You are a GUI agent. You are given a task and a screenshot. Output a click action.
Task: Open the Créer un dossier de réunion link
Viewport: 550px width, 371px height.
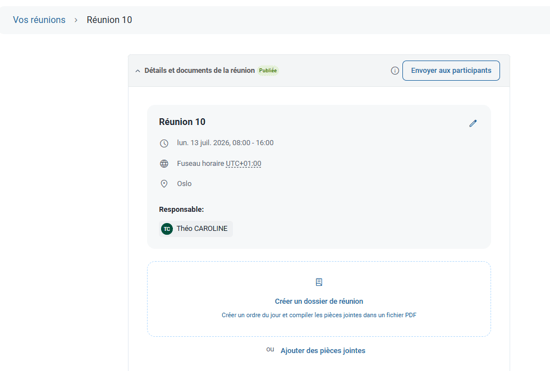coord(319,301)
